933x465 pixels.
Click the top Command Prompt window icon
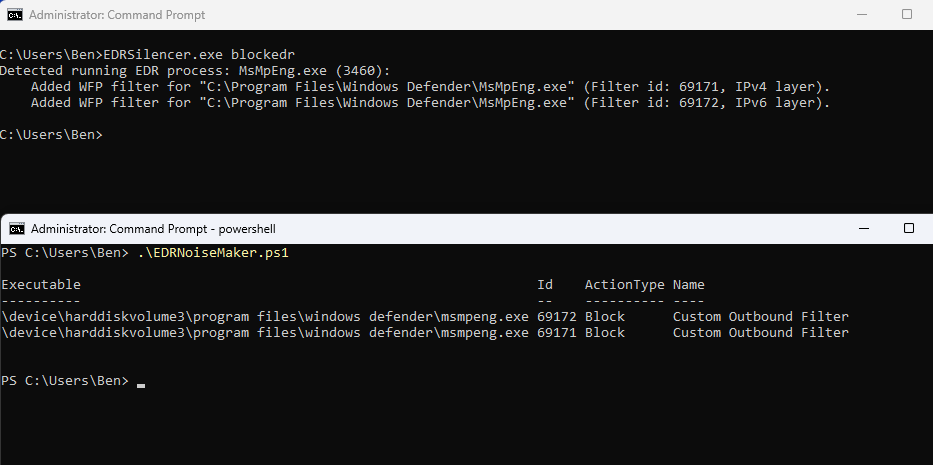coord(15,15)
